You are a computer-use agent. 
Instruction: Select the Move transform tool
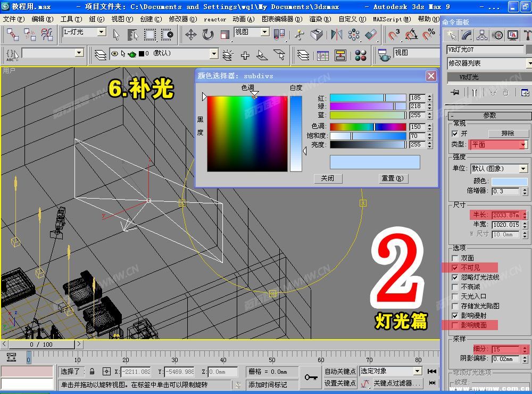pos(190,35)
